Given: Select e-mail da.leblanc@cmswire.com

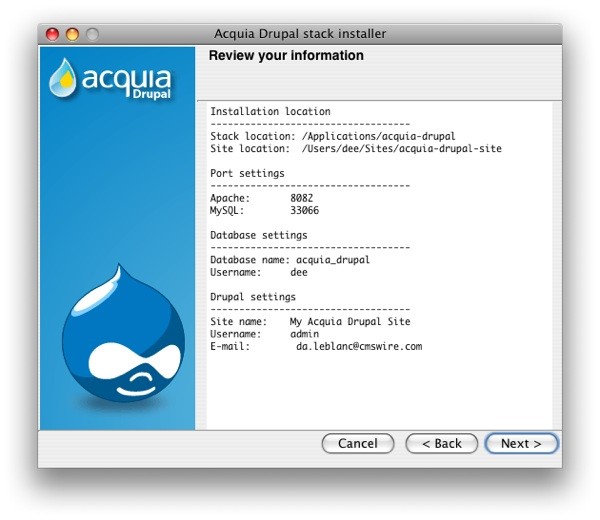Looking at the screenshot, I should (359, 346).
